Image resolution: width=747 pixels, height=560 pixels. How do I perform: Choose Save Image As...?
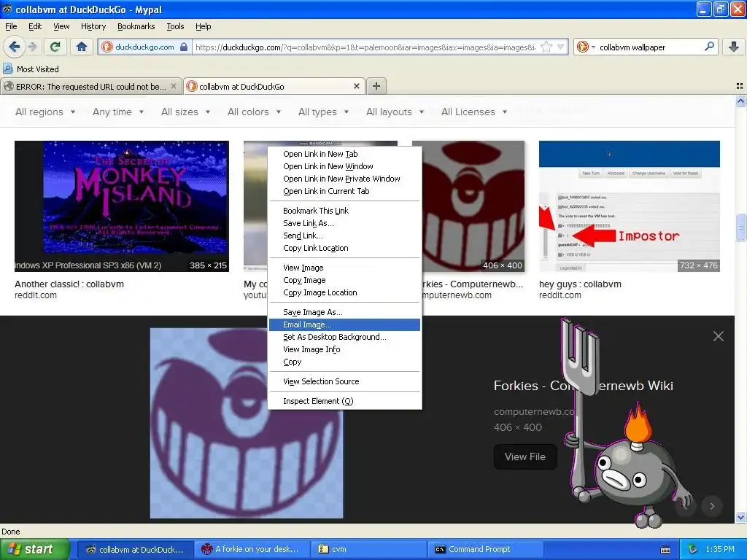pos(344,312)
